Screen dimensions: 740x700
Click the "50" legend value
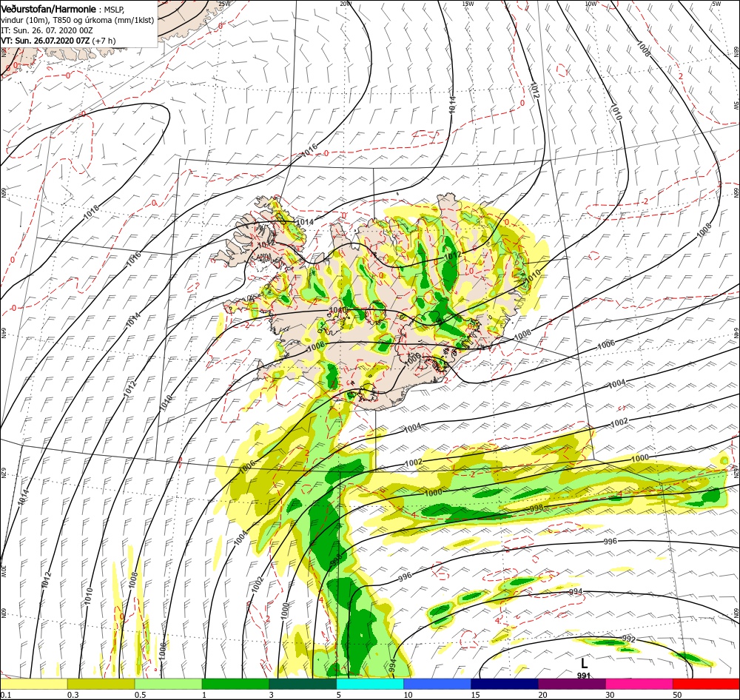point(677,695)
